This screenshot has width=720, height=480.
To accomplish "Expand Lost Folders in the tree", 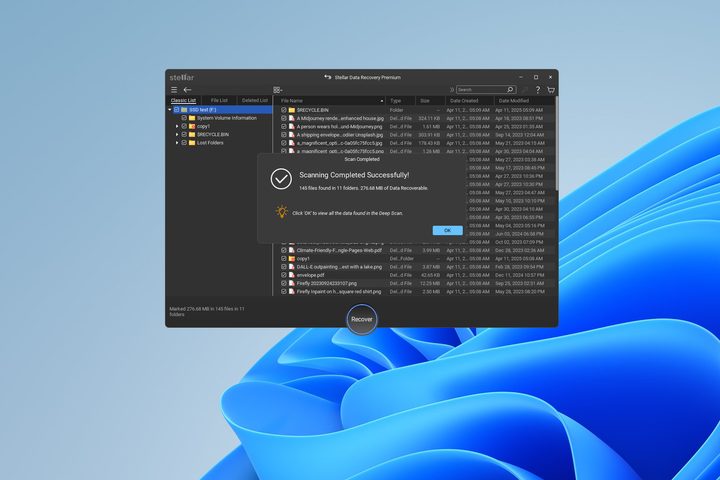I will click(177, 143).
